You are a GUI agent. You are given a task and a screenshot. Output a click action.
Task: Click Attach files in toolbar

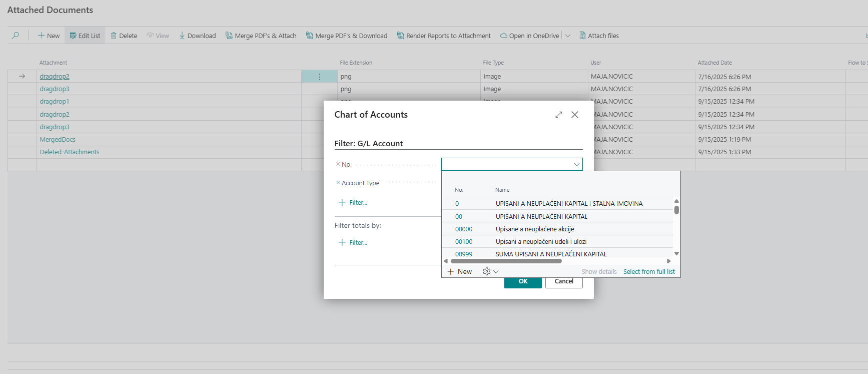click(599, 36)
